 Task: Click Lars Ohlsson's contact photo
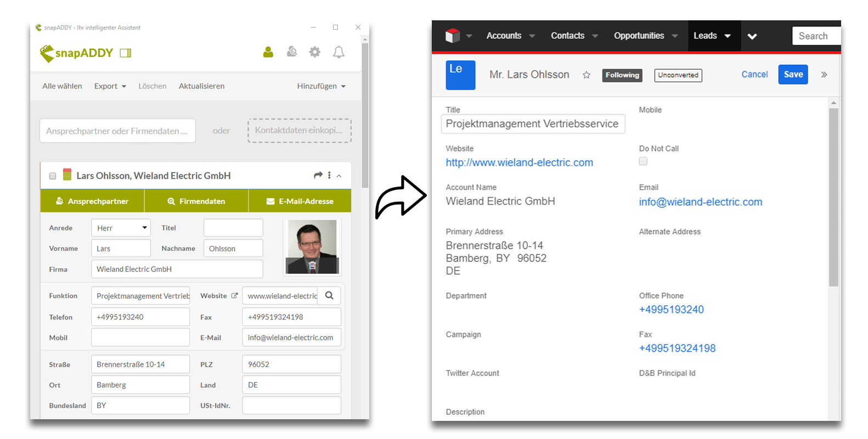[x=312, y=246]
